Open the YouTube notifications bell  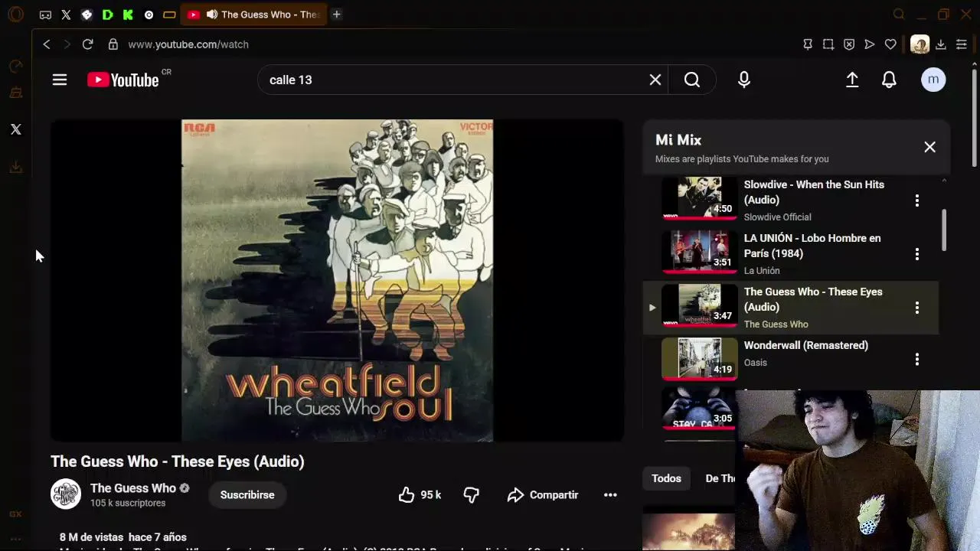(x=889, y=80)
